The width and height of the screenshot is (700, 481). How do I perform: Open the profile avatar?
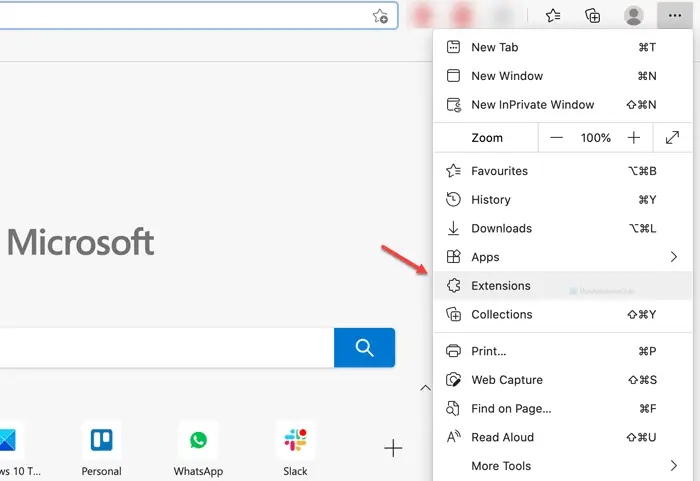click(x=633, y=16)
